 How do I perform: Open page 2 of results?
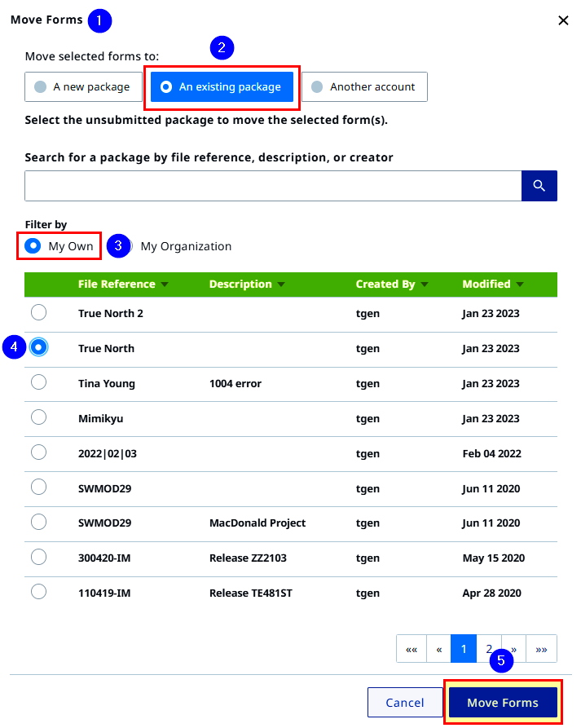pos(489,649)
